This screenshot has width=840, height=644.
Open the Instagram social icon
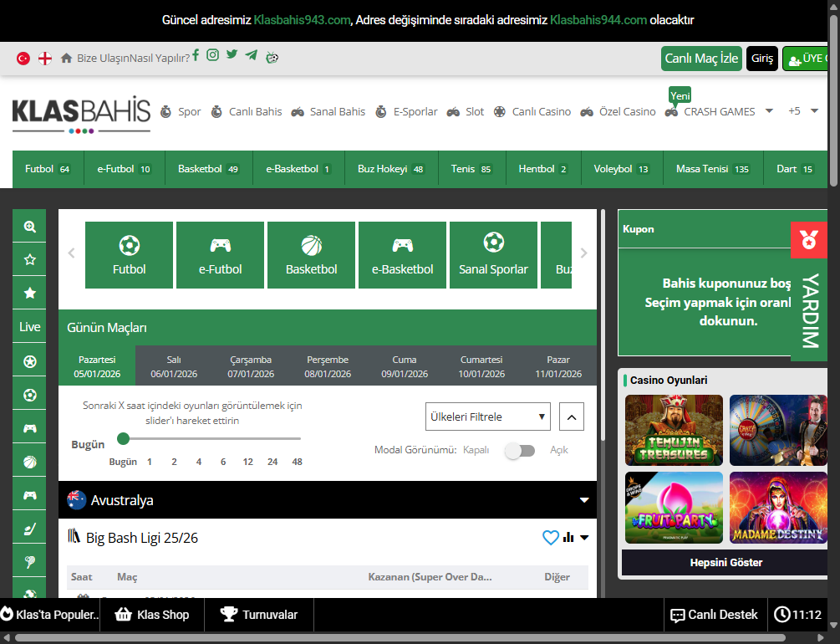[212, 55]
